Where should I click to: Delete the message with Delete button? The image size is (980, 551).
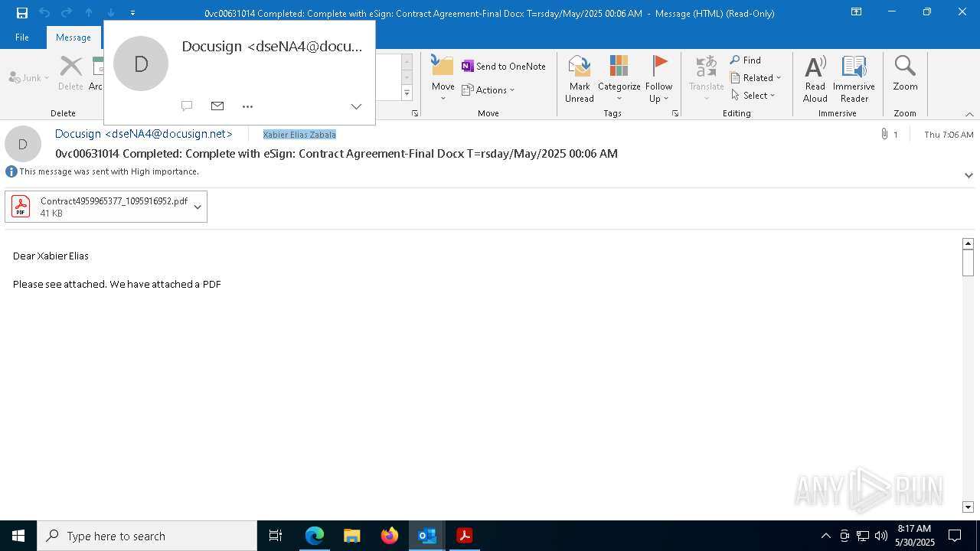[x=70, y=73]
